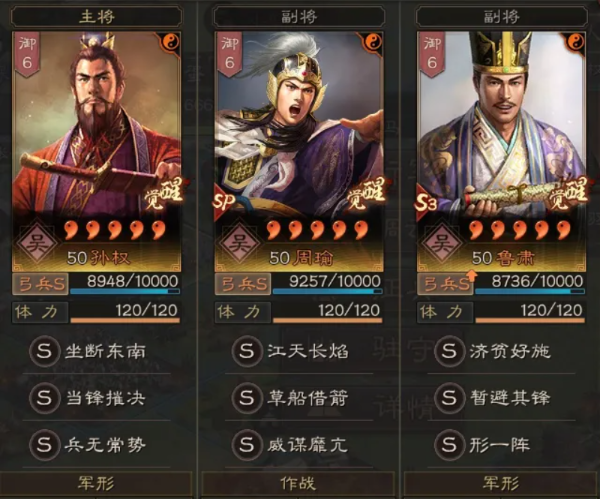Select the 弓兵S troop label under 孙权
This screenshot has width=600, height=499.
41,284
